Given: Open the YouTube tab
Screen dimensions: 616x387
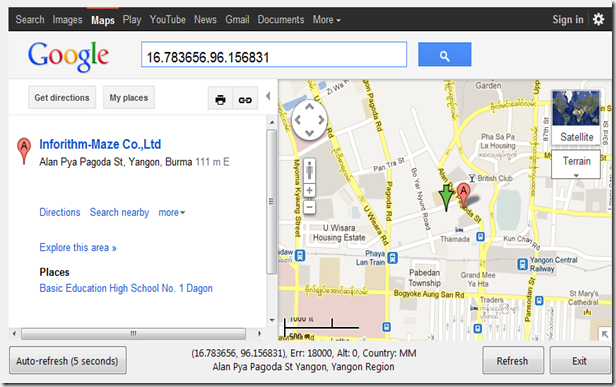Looking at the screenshot, I should [x=168, y=20].
